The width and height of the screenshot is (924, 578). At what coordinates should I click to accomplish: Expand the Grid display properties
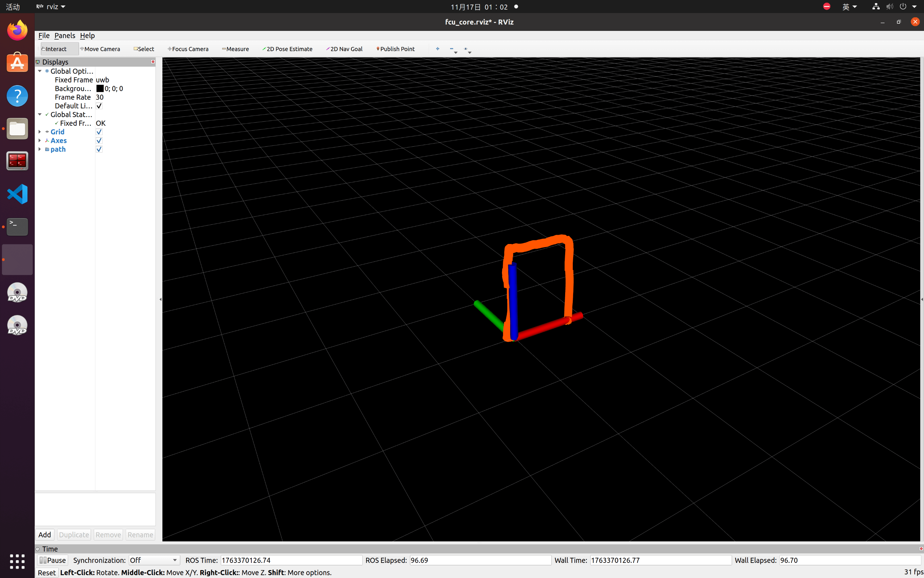40,132
